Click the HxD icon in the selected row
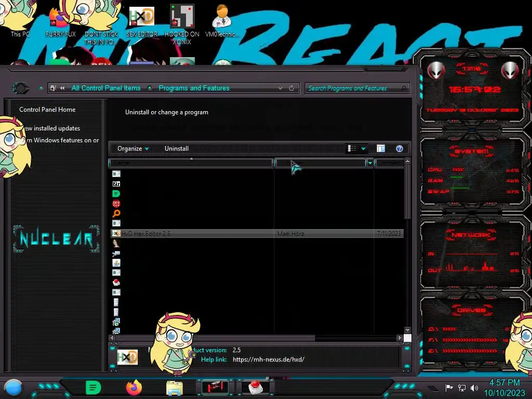The image size is (532, 399). coord(116,233)
